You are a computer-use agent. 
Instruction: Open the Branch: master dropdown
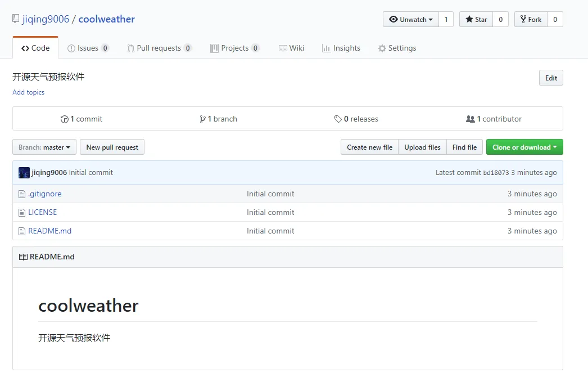44,147
